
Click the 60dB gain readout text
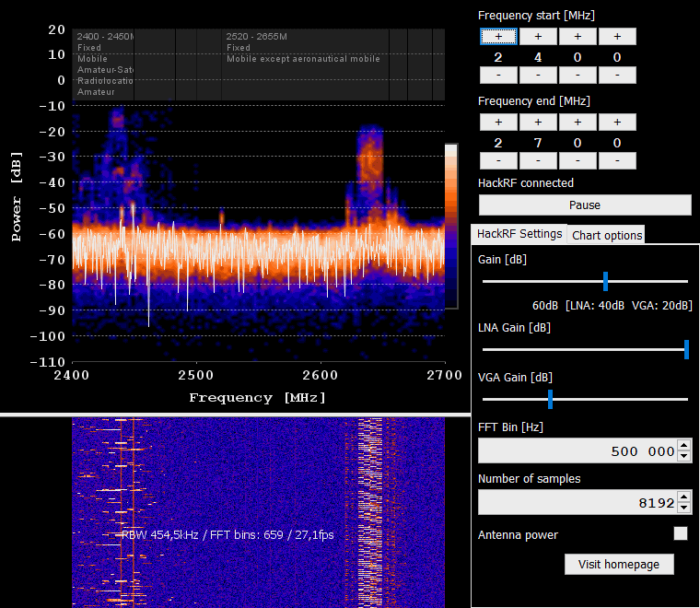point(544,305)
